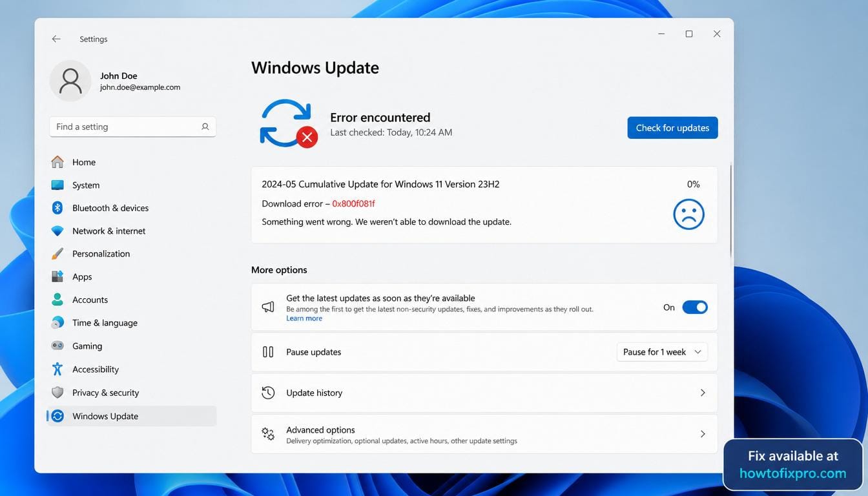This screenshot has height=496, width=868.
Task: Click the 0% download progress value
Action: tap(693, 184)
